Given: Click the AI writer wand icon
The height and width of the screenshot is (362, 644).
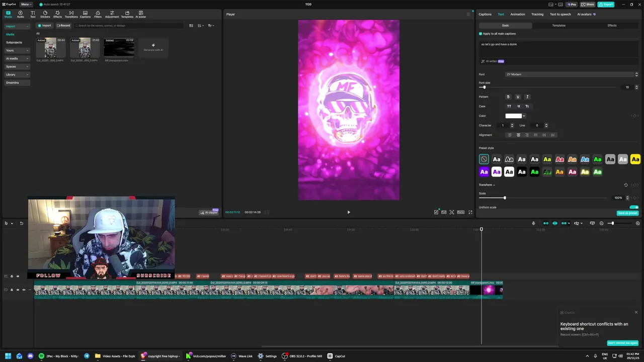Looking at the screenshot, I should 483,61.
